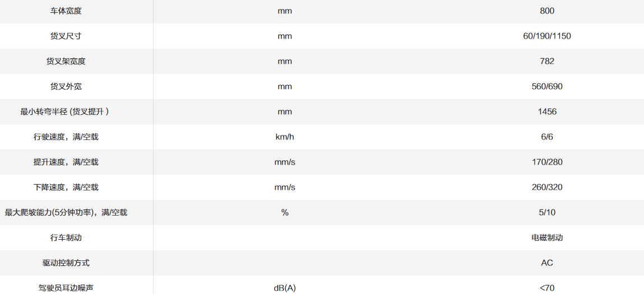
Task: Select the 170/280 lifting speed value
Action: pos(546,162)
